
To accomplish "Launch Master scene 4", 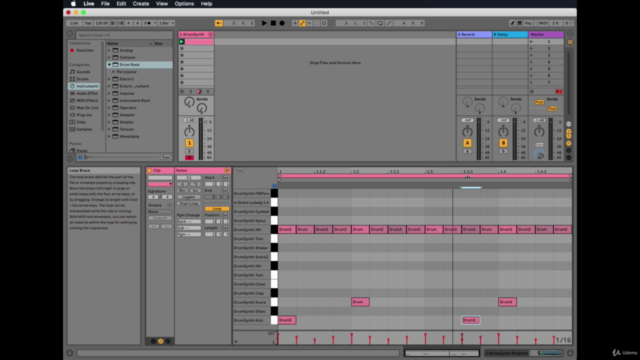I will pyautogui.click(x=531, y=62).
